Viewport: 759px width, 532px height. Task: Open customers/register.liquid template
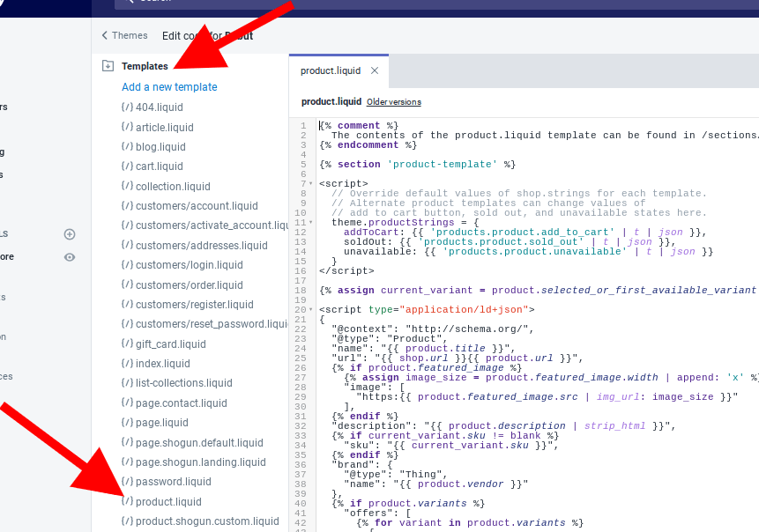[188, 305]
